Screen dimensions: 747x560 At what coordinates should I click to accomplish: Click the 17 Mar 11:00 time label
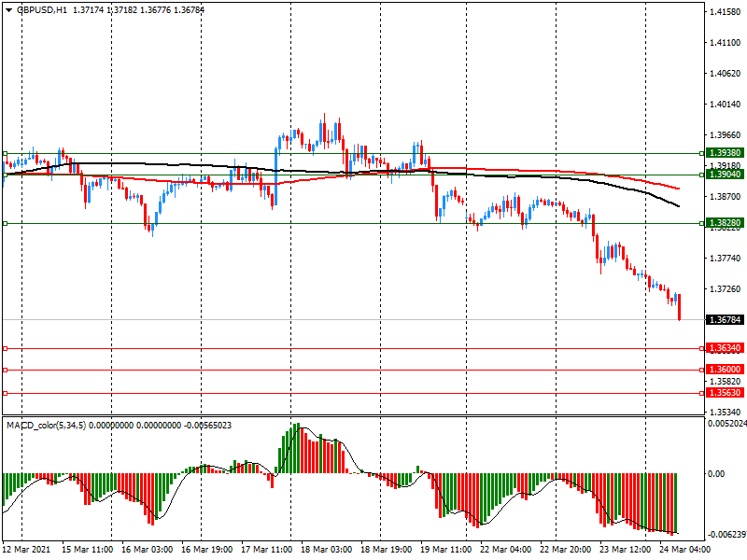click(266, 551)
